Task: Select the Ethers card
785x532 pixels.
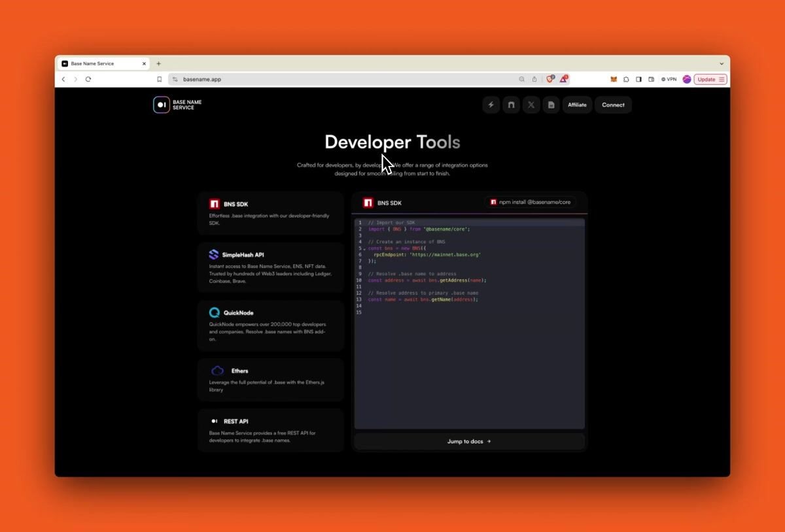Action: pyautogui.click(x=271, y=380)
